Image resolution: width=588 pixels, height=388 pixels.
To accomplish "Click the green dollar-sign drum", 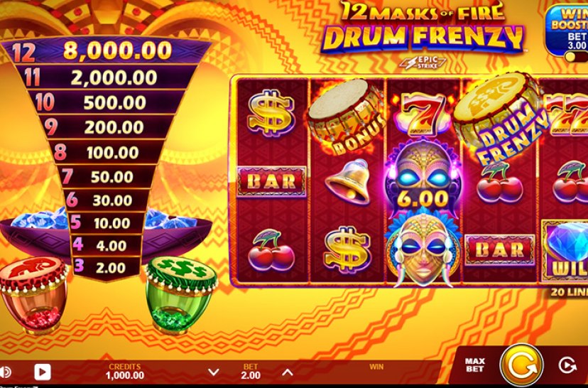I will coord(181,295).
